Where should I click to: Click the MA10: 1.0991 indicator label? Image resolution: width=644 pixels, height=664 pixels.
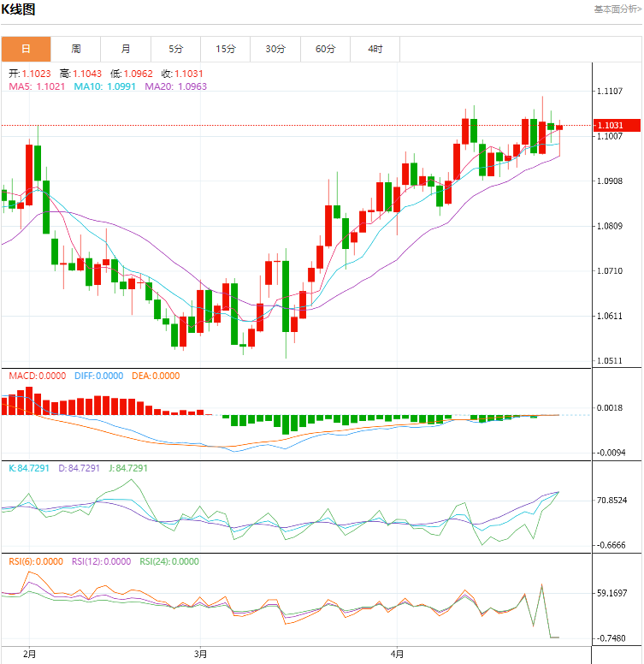click(104, 86)
